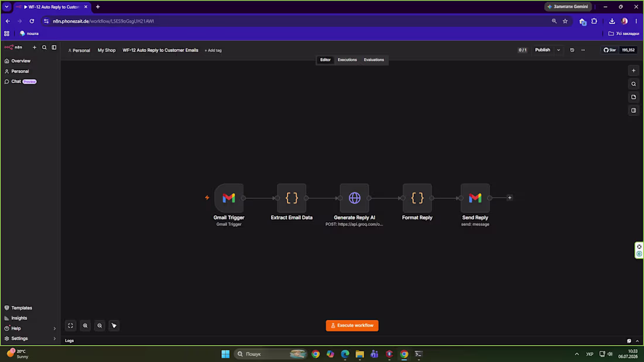Click the browser address bar URL
644x362 pixels.
point(104,21)
